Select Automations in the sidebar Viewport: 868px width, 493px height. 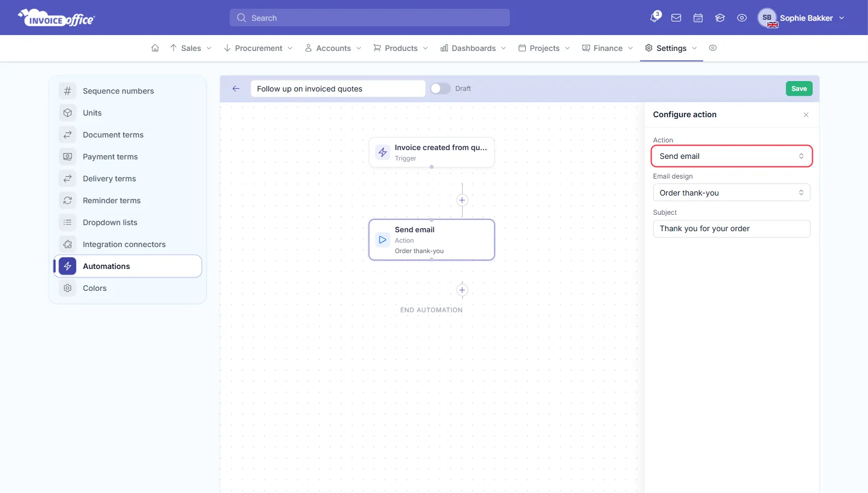[x=128, y=266]
